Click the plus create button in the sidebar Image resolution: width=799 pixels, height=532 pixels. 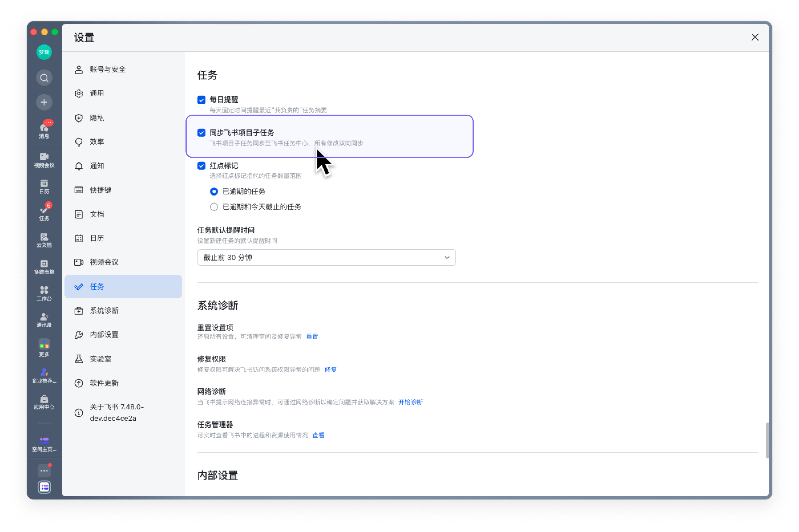(44, 102)
